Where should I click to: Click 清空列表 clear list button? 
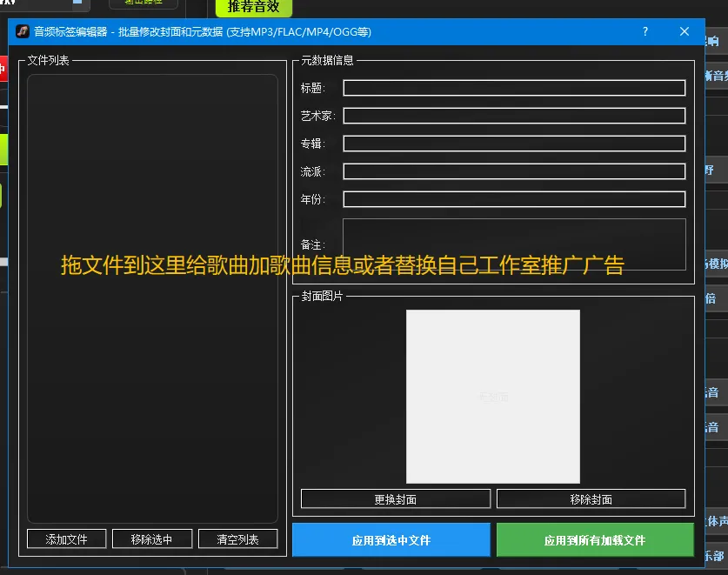tap(237, 539)
